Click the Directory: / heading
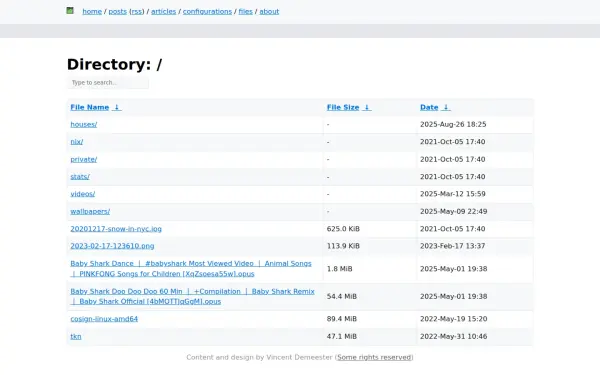Viewport: 600px width, 375px height. (114, 64)
